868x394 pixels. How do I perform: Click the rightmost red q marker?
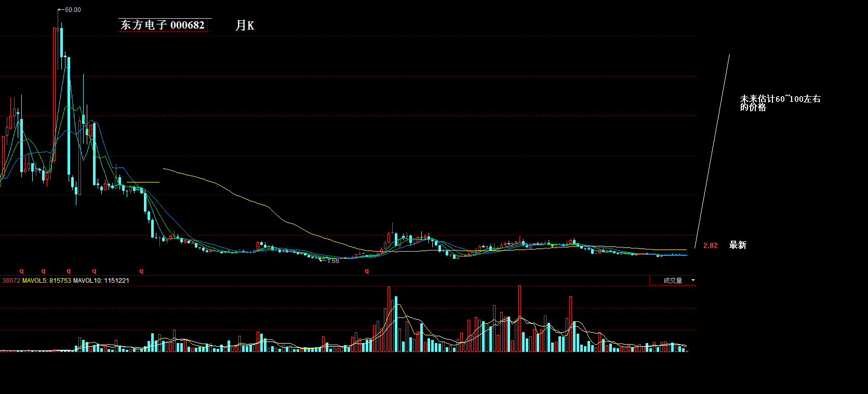[x=367, y=271]
